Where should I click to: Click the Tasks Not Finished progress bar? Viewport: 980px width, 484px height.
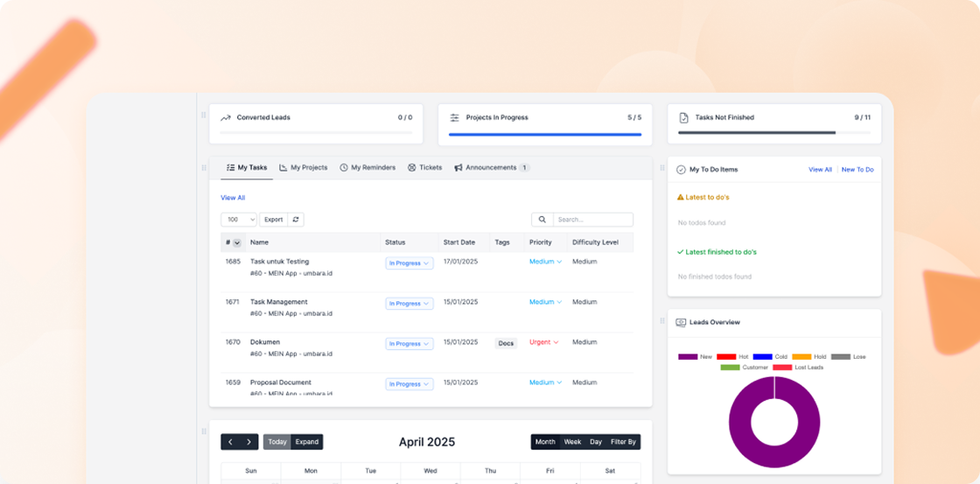click(x=774, y=132)
